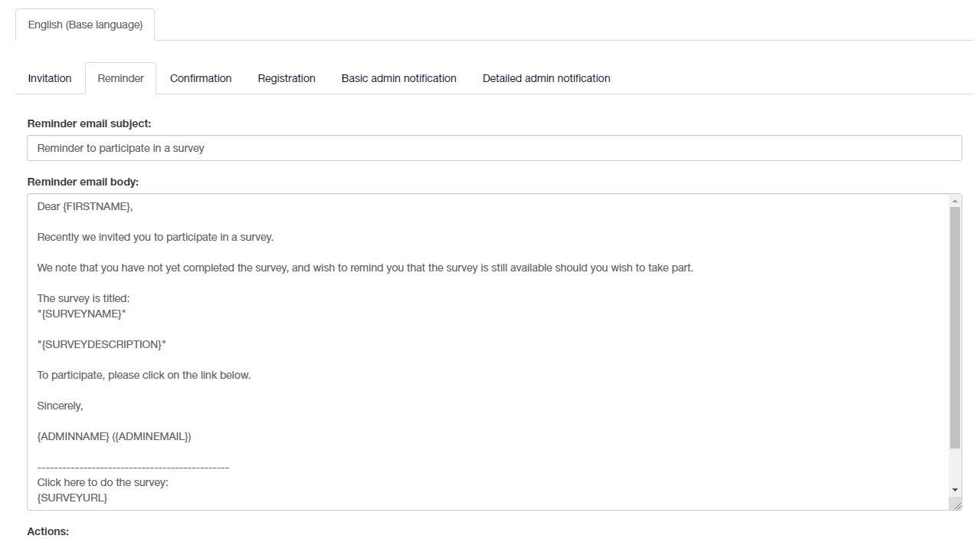Click the textarea resize grip handle

(955, 504)
